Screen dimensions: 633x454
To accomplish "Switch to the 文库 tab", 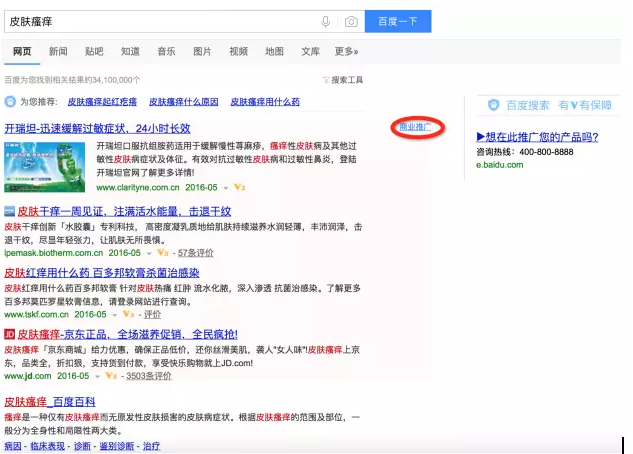I will point(310,51).
